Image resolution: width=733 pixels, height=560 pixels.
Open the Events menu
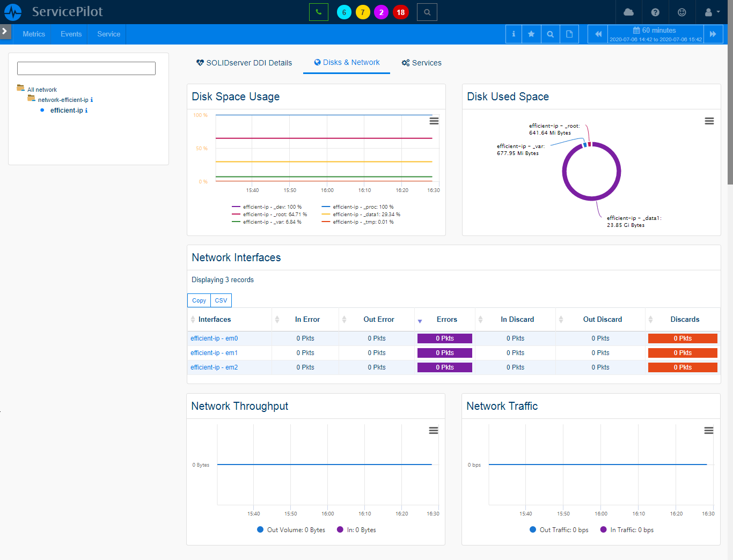[x=71, y=34]
